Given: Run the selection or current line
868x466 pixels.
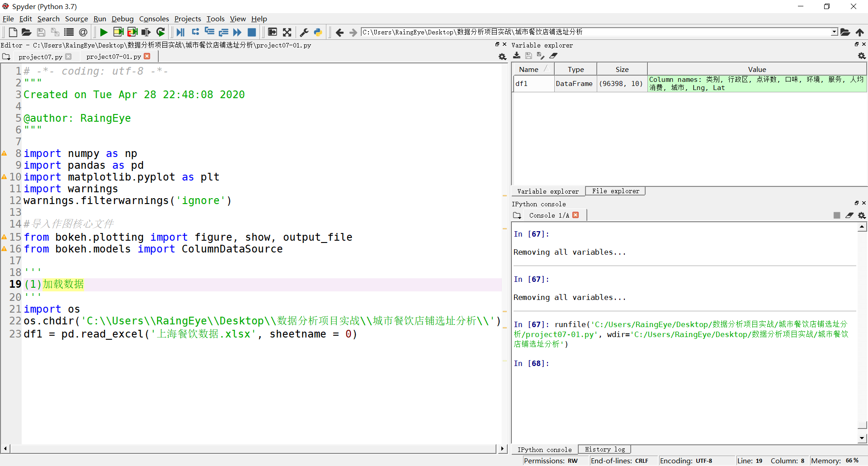Looking at the screenshot, I should pyautogui.click(x=146, y=32).
